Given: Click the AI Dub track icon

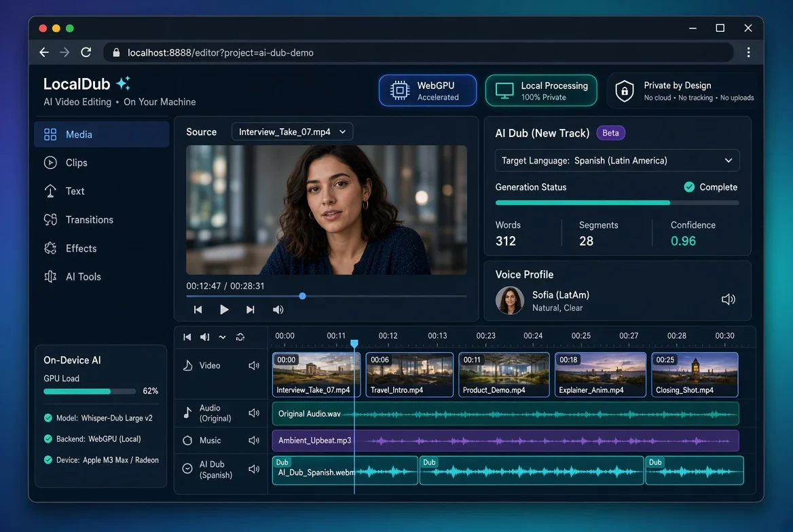Looking at the screenshot, I should [x=187, y=469].
